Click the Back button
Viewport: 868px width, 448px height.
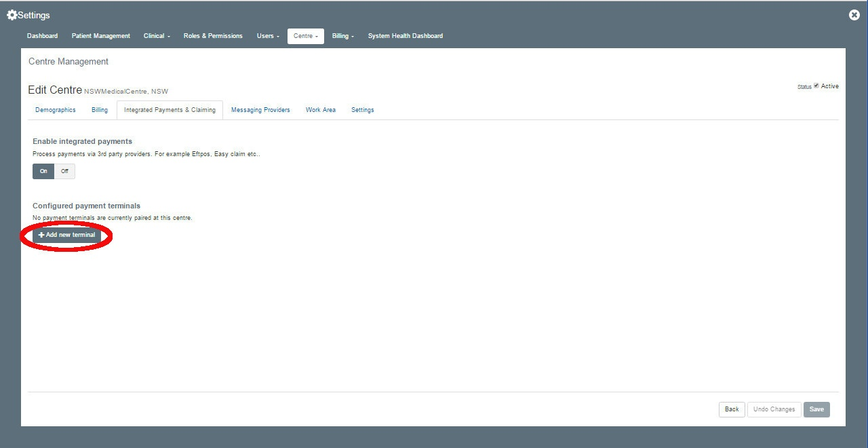coord(732,409)
